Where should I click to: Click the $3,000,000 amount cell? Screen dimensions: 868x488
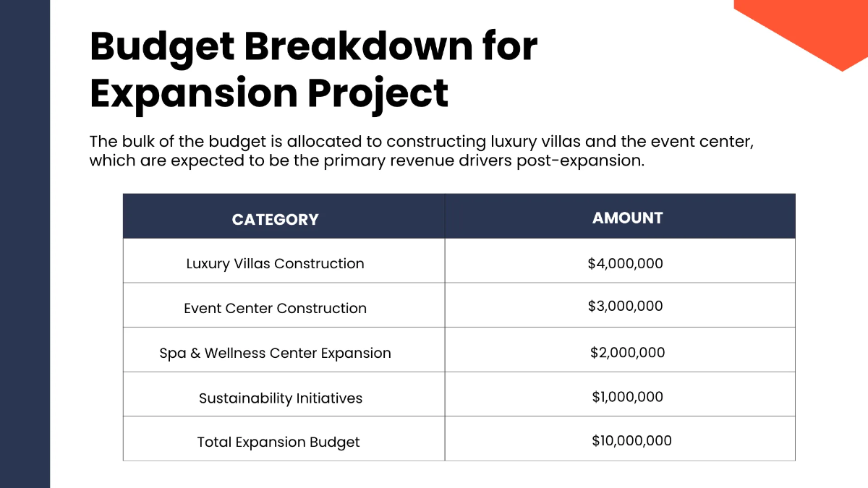point(625,307)
